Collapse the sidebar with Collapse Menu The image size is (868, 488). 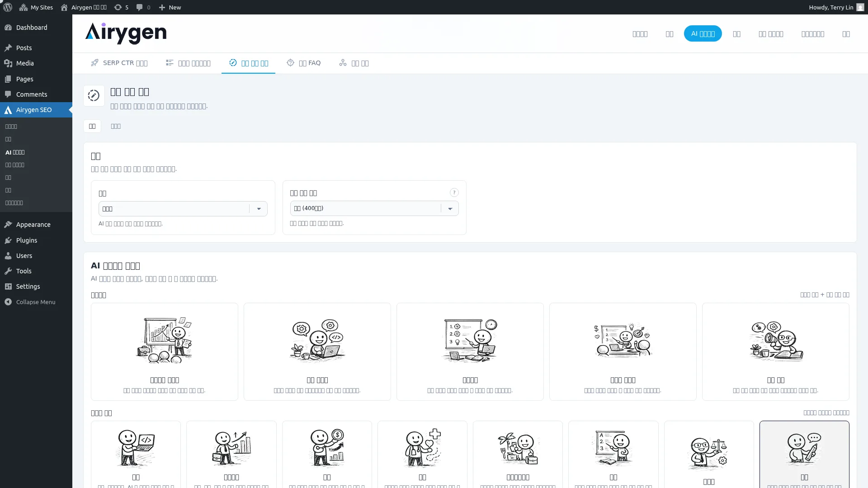coord(36,302)
